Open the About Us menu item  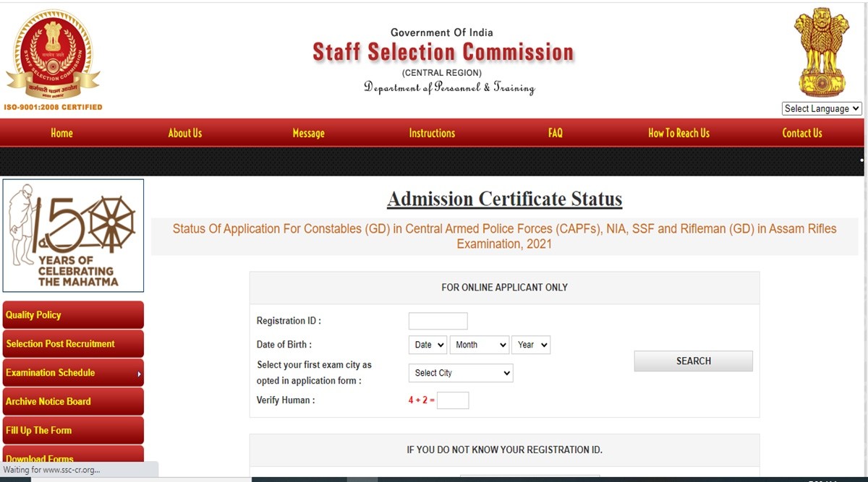pos(185,133)
